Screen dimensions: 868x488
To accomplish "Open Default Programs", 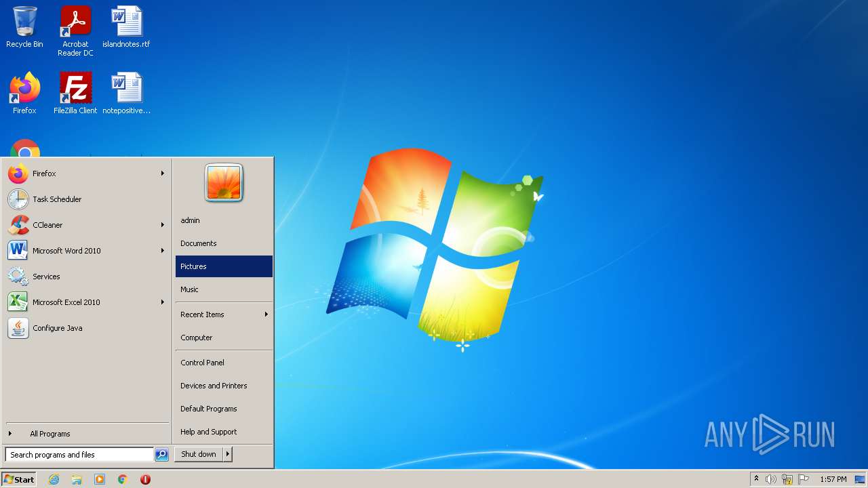I will (224, 409).
